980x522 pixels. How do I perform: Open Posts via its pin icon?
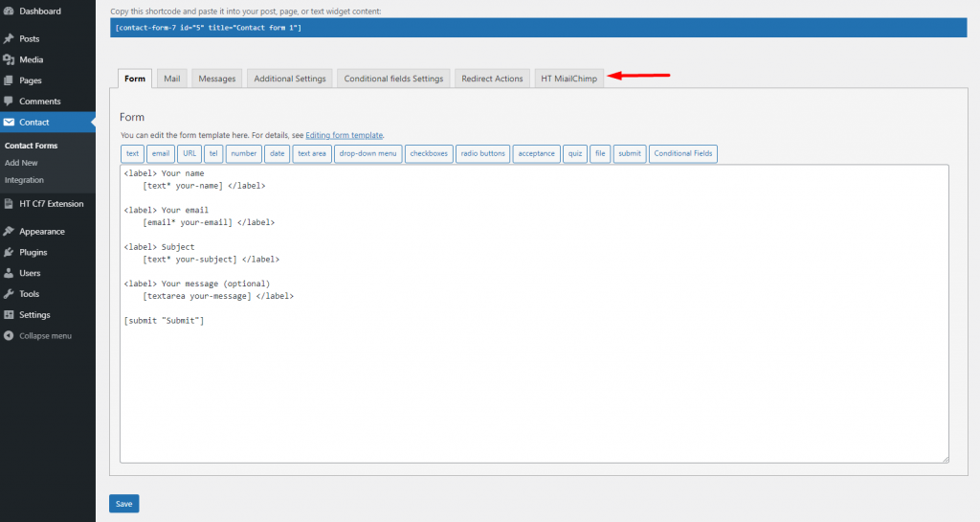pos(9,39)
